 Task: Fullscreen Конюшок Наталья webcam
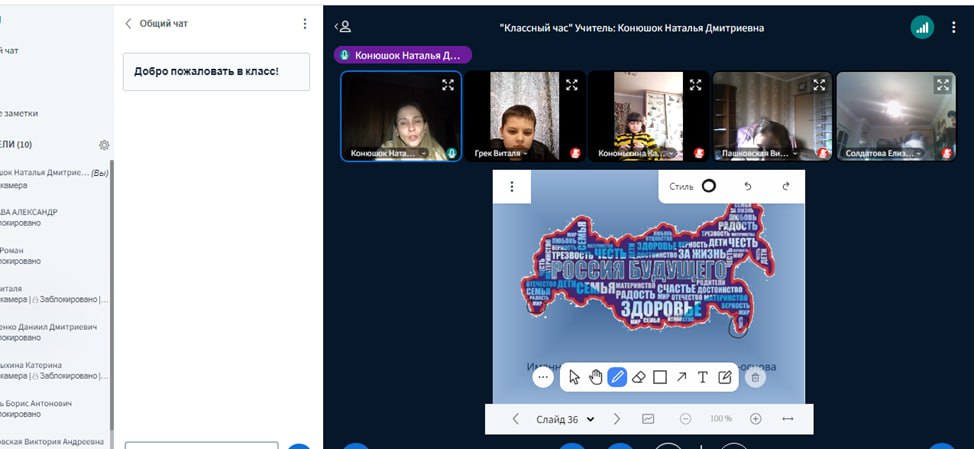click(448, 85)
